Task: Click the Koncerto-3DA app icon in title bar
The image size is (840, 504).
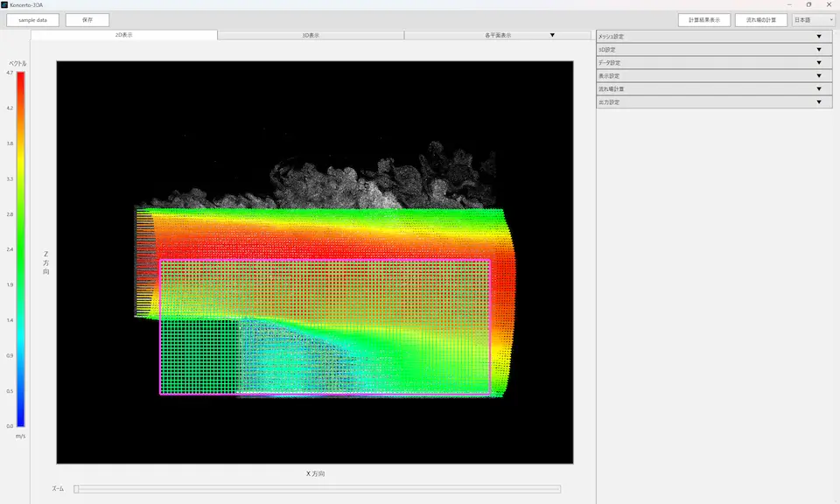Action: 4,5
